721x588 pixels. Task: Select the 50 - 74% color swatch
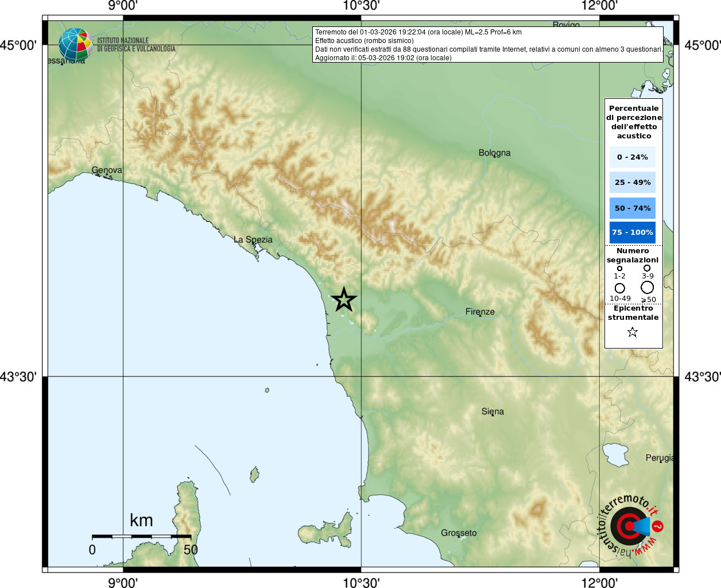point(633,208)
